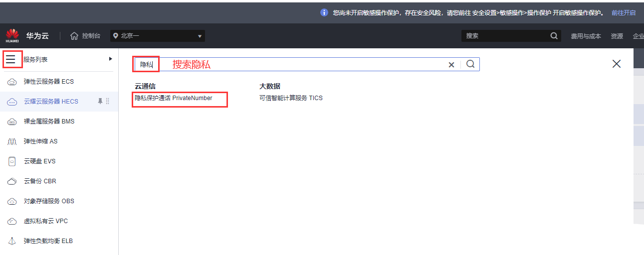The width and height of the screenshot is (644, 255).
Task: Click the 云备份 CBR icon
Action: pos(12,181)
